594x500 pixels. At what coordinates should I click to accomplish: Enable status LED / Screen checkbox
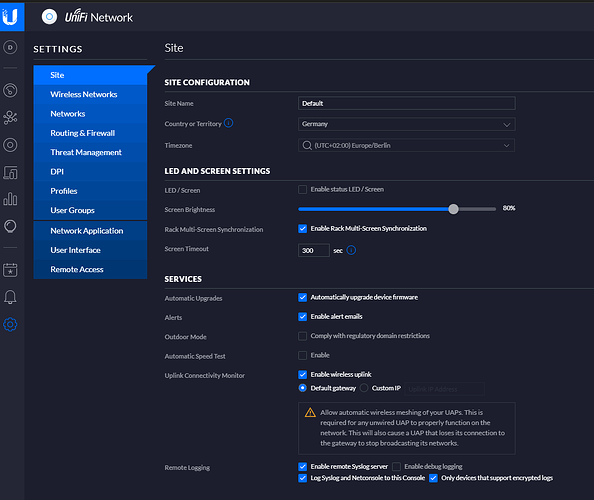click(x=302, y=189)
